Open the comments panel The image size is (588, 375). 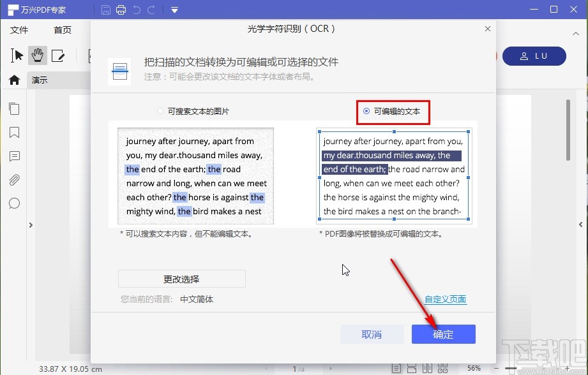pos(14,156)
